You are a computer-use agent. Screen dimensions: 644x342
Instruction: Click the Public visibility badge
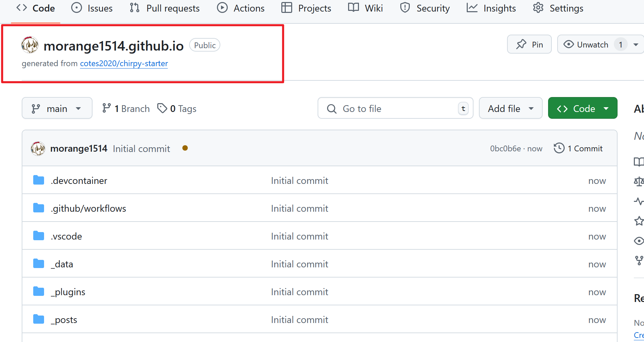click(x=205, y=45)
